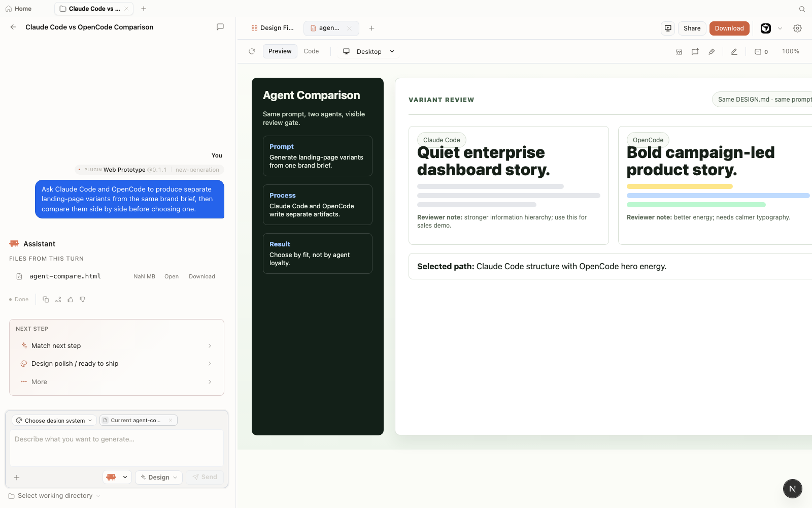Screen dimensions: 812x508
Task: Click the agent-compare.html file name
Action: click(65, 276)
